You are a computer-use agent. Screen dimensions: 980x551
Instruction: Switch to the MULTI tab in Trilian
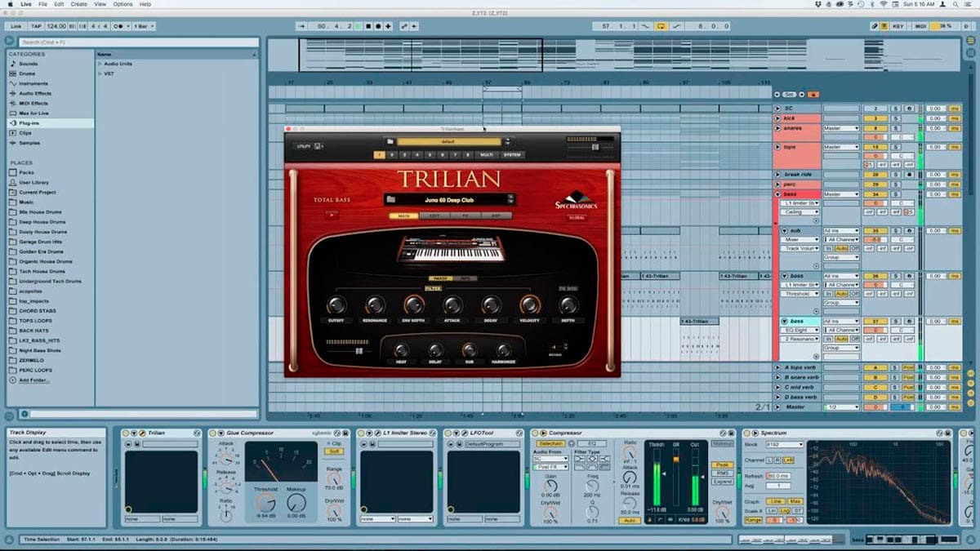tap(486, 154)
